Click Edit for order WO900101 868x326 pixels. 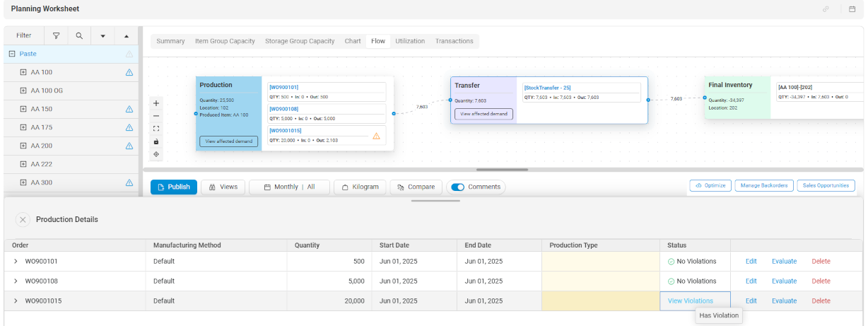coord(751,262)
